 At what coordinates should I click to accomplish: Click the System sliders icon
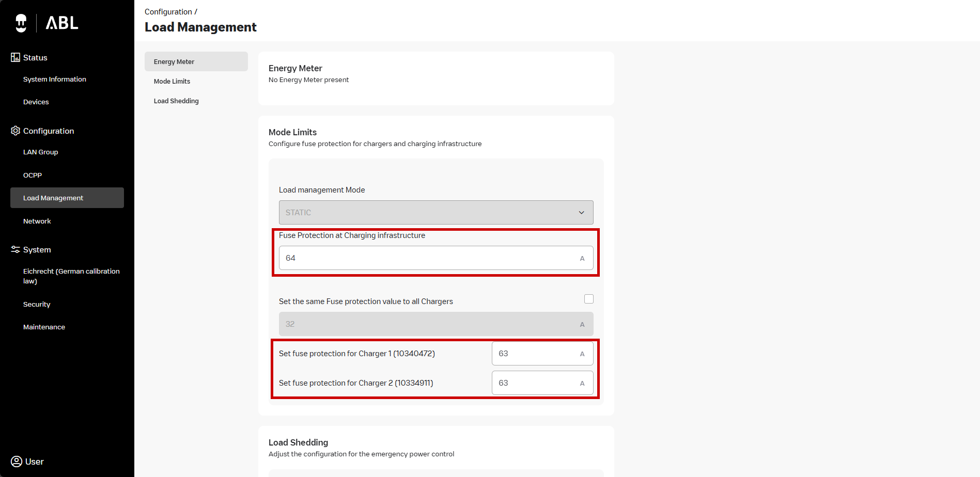[15, 249]
